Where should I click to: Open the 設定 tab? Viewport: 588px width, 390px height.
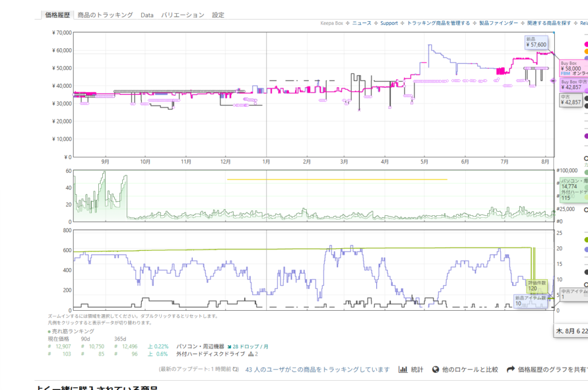coord(218,15)
